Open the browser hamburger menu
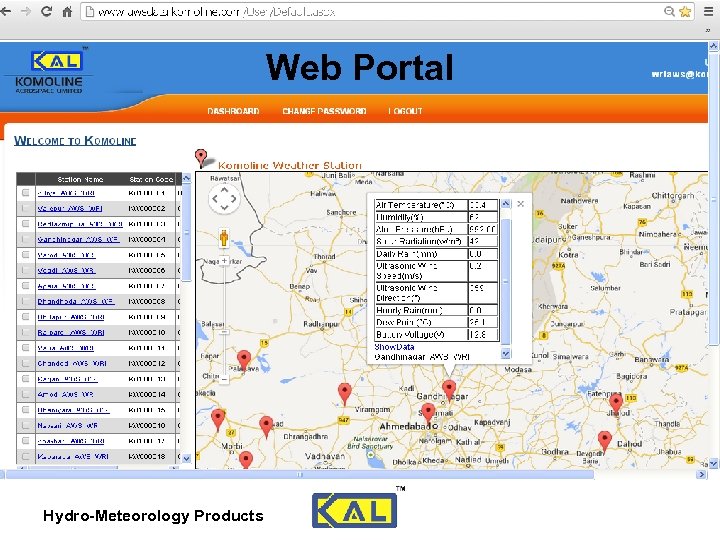 [x=709, y=11]
